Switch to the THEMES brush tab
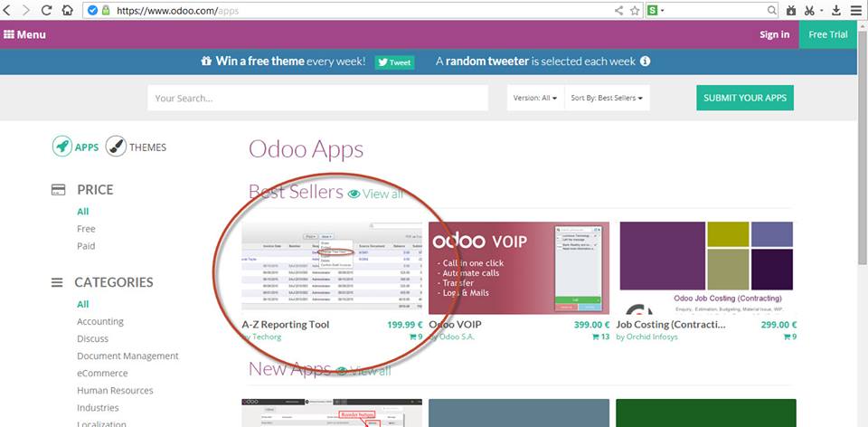Viewport: 868px width, 427px height. [x=137, y=147]
